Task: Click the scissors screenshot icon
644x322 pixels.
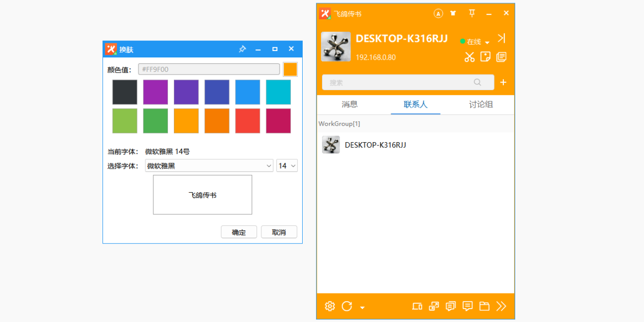Action: tap(470, 57)
